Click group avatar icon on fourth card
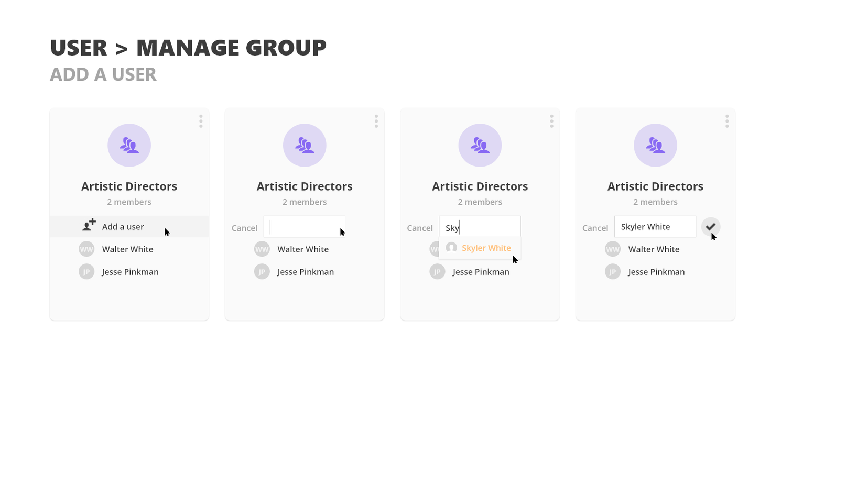The width and height of the screenshot is (868, 486). pyautogui.click(x=655, y=145)
